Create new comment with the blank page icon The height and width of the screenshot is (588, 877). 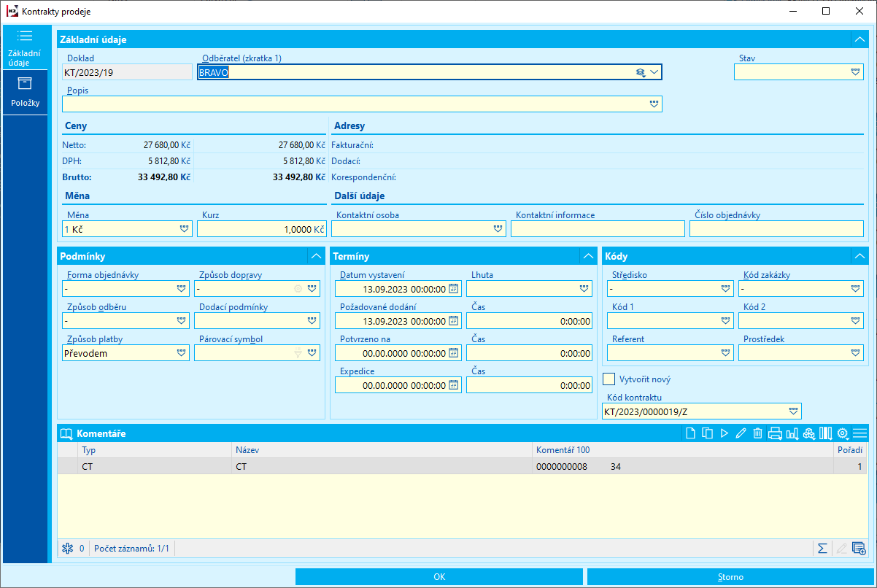coord(690,433)
